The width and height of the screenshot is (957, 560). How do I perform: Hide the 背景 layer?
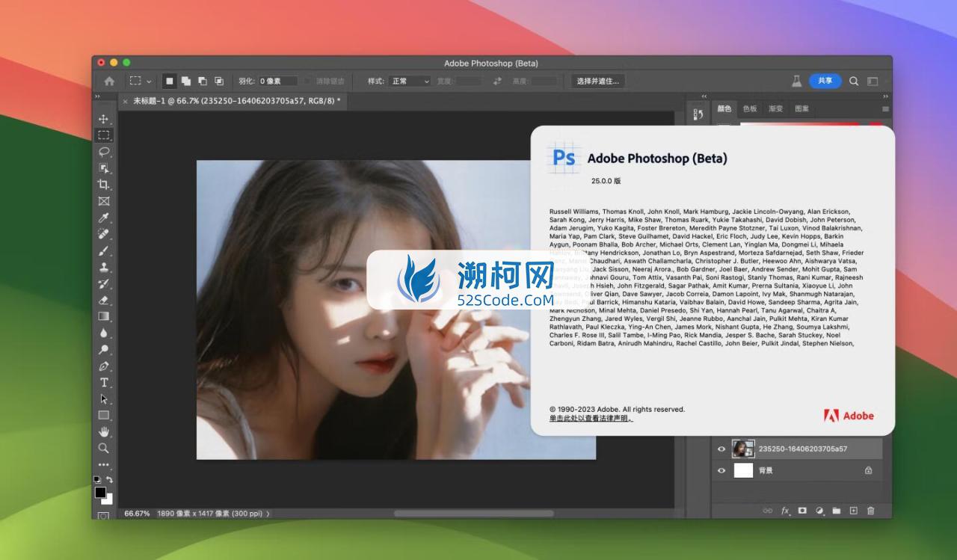tap(721, 470)
